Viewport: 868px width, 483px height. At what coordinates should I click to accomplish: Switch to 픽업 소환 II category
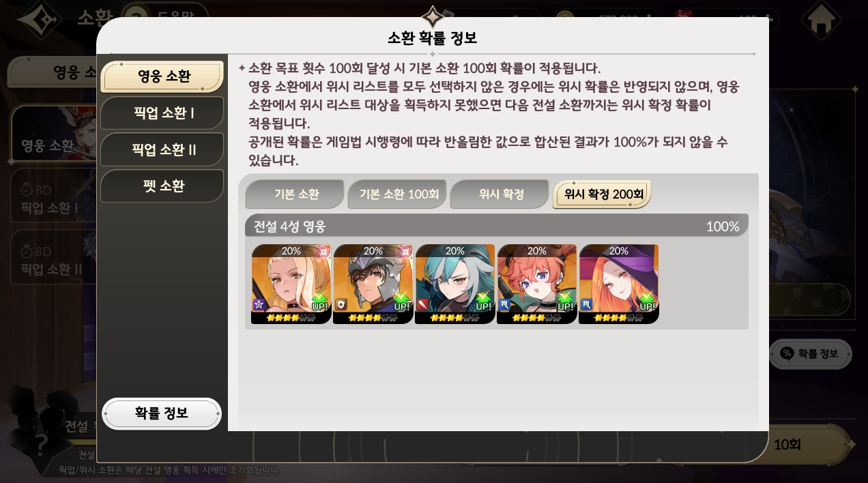click(162, 149)
